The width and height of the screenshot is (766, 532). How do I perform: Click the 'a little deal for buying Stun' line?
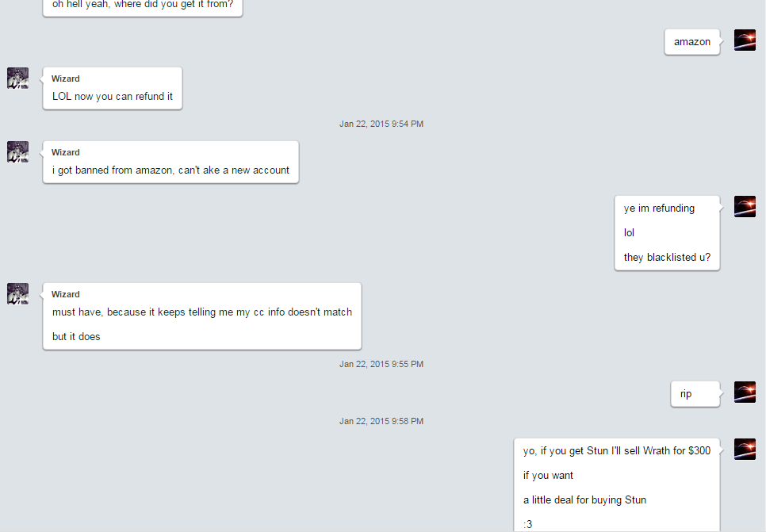584,500
